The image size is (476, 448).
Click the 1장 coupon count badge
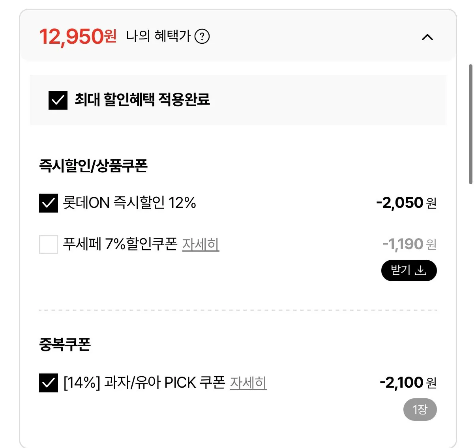click(x=420, y=410)
